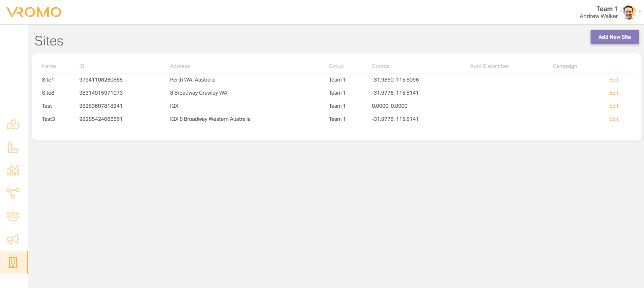
Task: Open the analytics chart sidebar icon
Action: click(13, 171)
